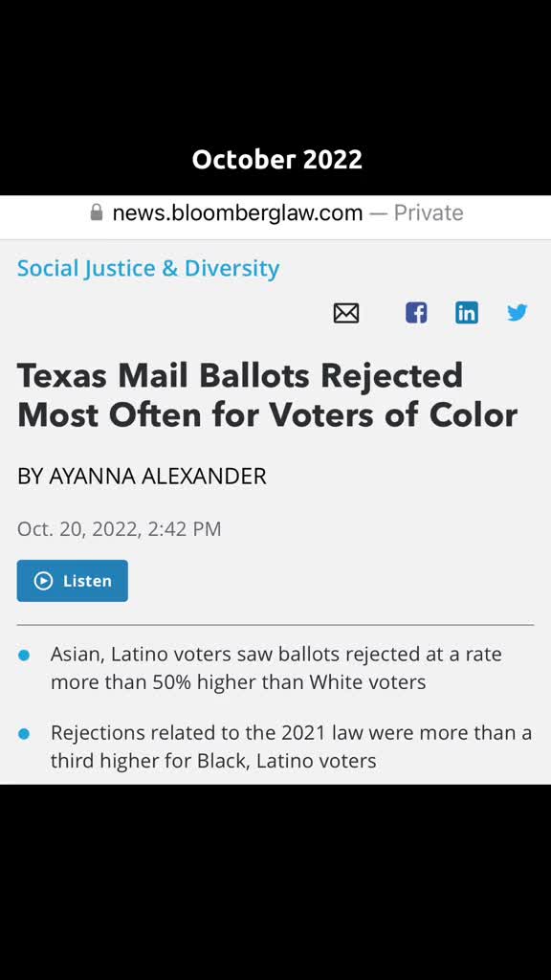
Task: Share the article via the email icon
Action: [x=345, y=312]
